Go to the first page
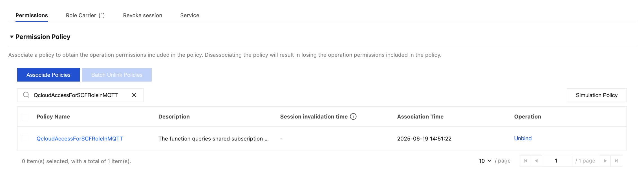Image resolution: width=644 pixels, height=171 pixels. pos(525,161)
